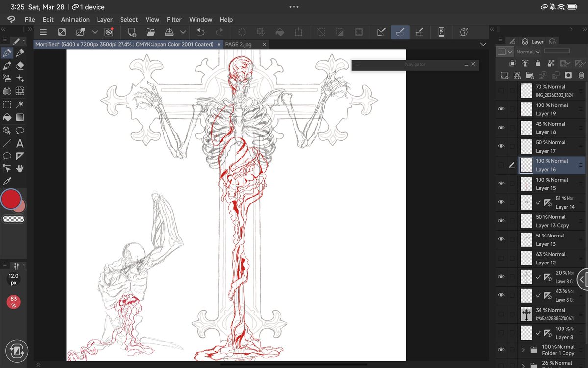Select the Operation object tool
The width and height of the screenshot is (588, 368).
pyautogui.click(x=7, y=131)
